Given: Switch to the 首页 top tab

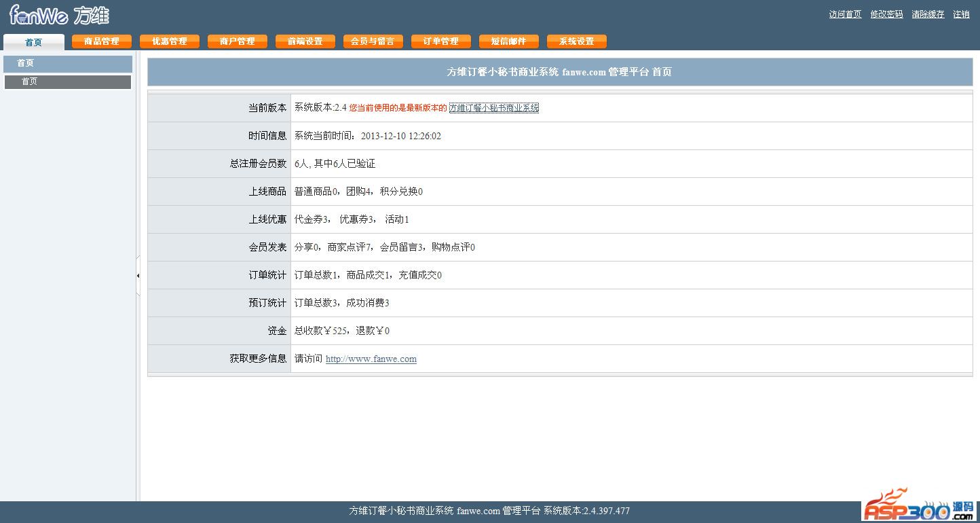Looking at the screenshot, I should pos(34,42).
